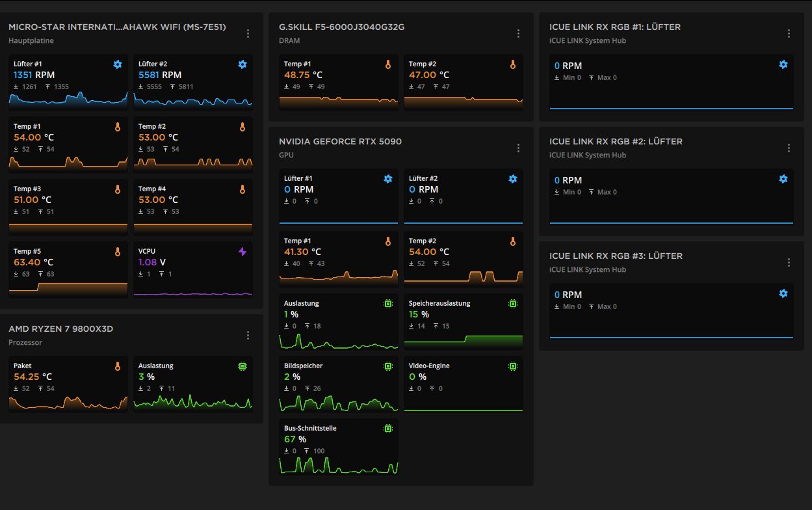The height and width of the screenshot is (510, 812).
Task: Open three-dot menu for iCUE LINK RX RGB #2
Action: tap(789, 148)
